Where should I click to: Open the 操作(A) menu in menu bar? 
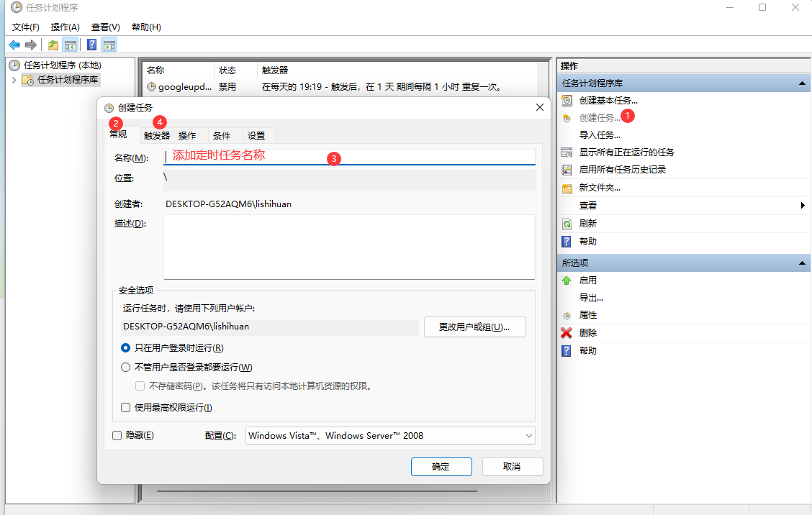tap(65, 27)
